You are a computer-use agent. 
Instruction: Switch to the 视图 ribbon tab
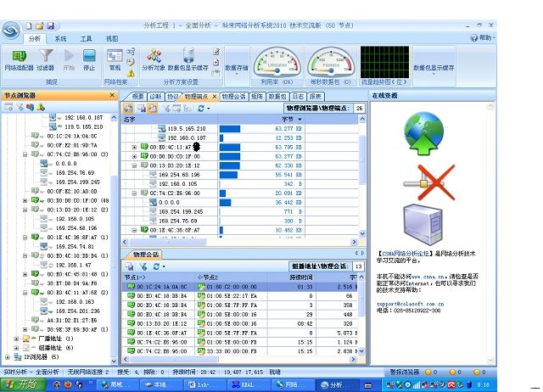click(112, 38)
